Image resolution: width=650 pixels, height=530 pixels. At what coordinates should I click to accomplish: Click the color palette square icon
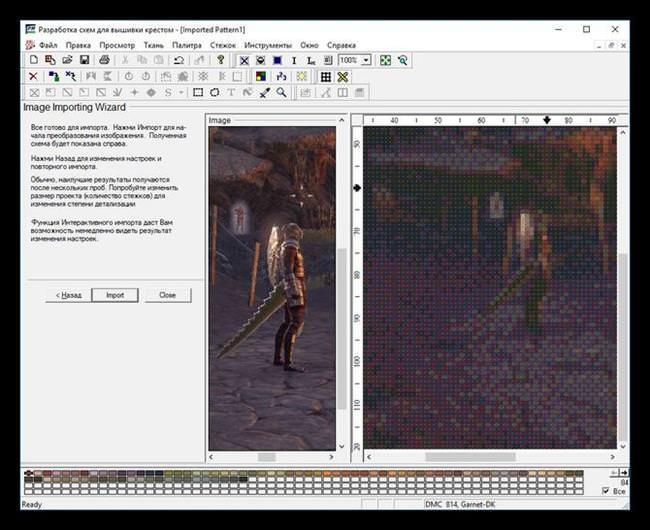tap(261, 76)
